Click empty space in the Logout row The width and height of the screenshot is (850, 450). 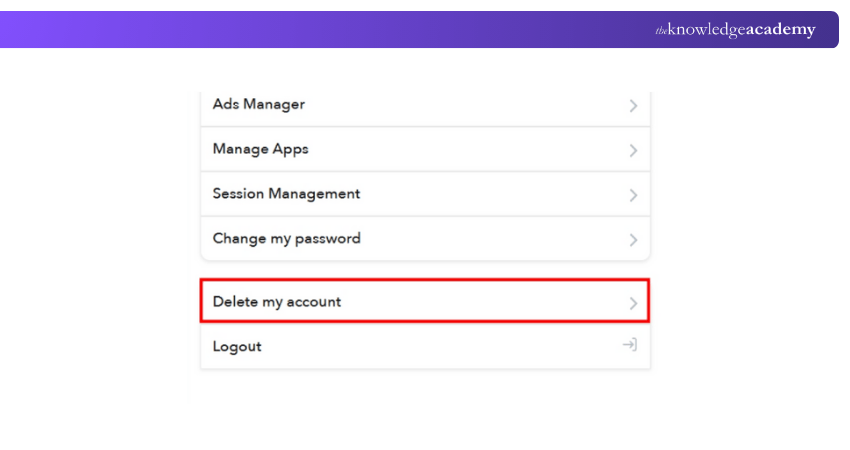[x=440, y=347]
